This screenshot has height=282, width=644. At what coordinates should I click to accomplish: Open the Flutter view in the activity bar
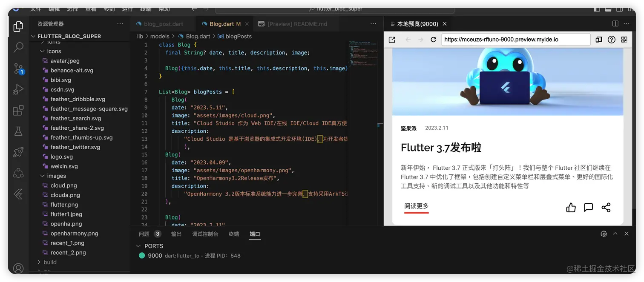(18, 194)
